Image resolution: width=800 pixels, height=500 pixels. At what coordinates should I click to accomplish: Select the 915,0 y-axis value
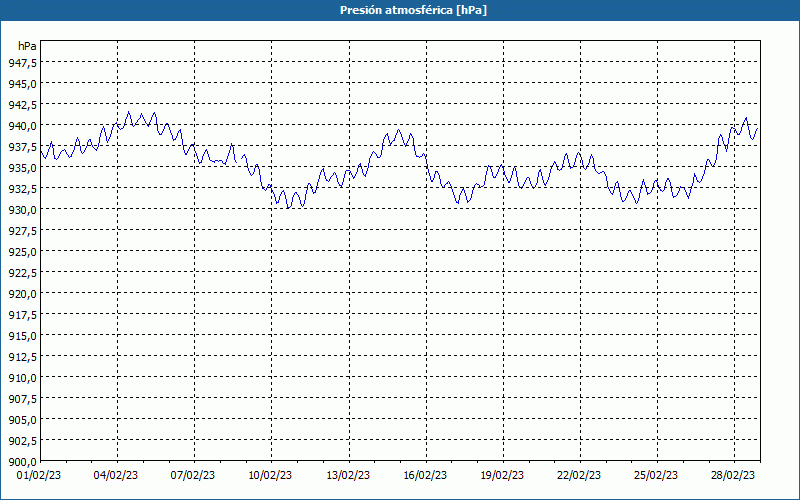click(x=22, y=335)
